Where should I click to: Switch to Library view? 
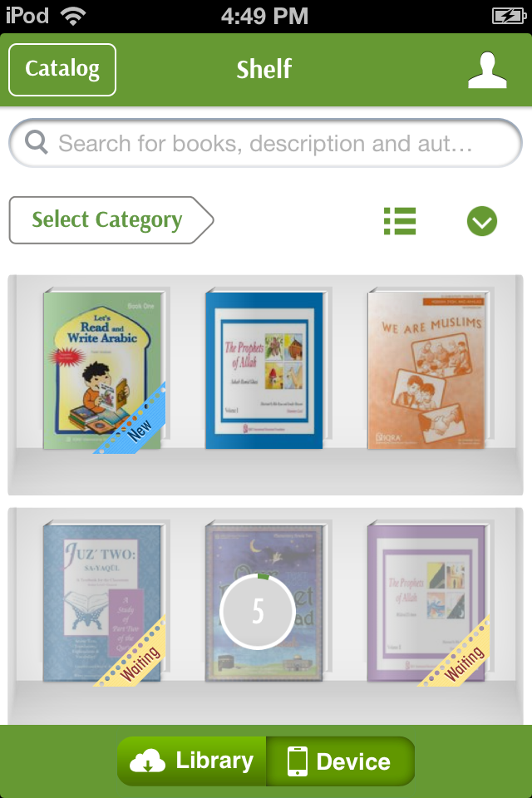tap(192, 761)
